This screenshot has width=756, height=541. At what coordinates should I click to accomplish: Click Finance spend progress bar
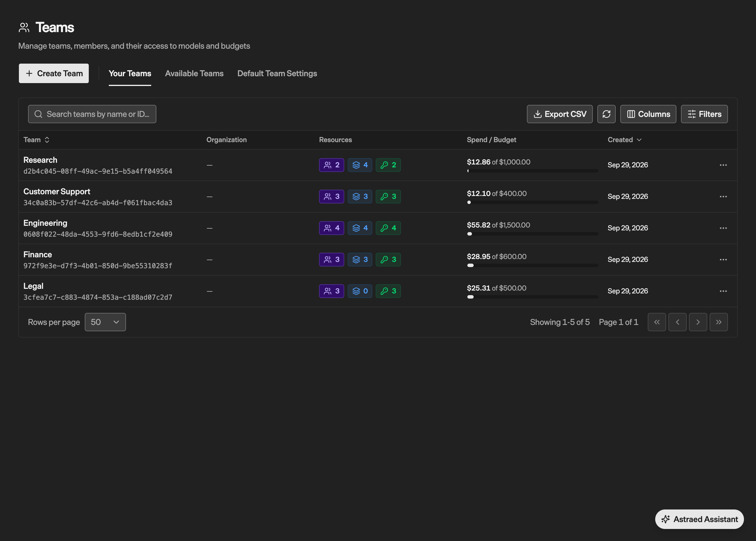pyautogui.click(x=533, y=266)
